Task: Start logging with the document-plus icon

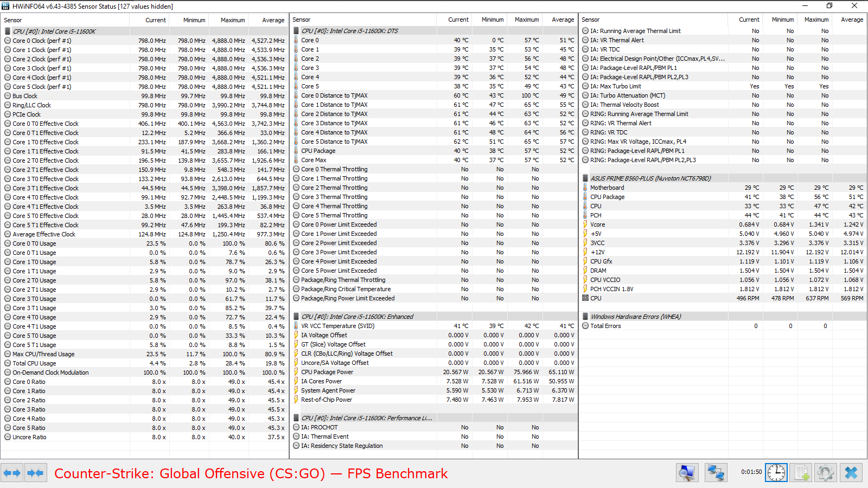Action: click(801, 473)
